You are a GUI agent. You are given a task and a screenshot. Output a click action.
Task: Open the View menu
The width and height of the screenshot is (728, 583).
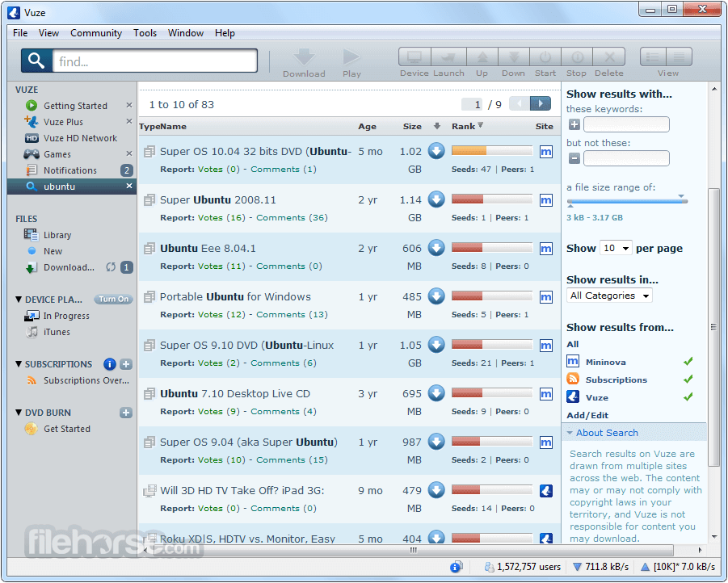point(48,33)
